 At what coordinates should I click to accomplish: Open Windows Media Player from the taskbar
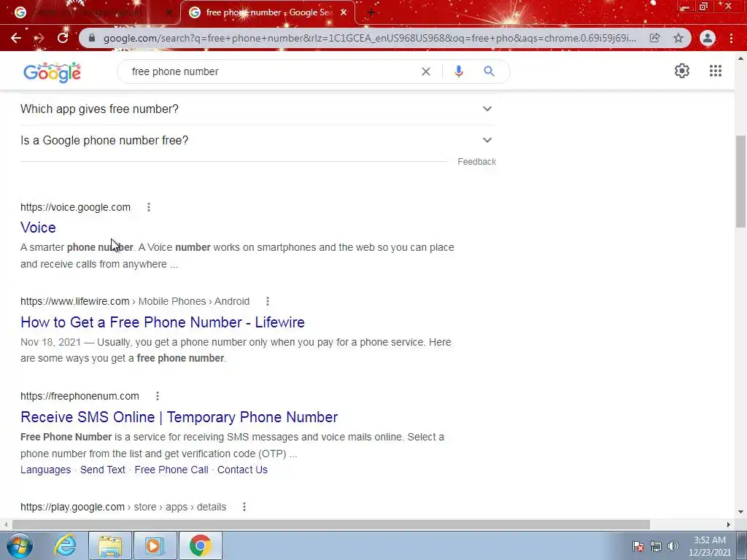tap(155, 545)
